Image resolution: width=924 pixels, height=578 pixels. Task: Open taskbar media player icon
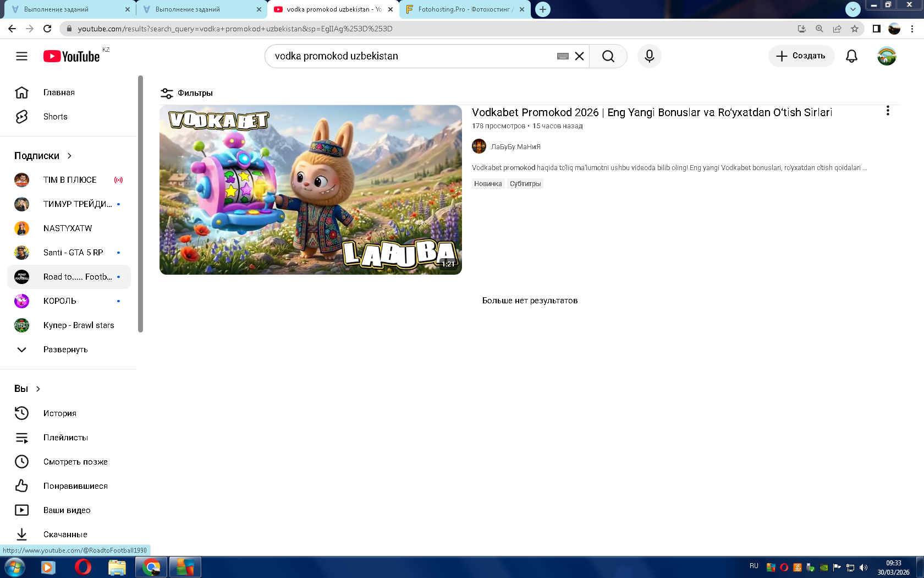click(48, 567)
